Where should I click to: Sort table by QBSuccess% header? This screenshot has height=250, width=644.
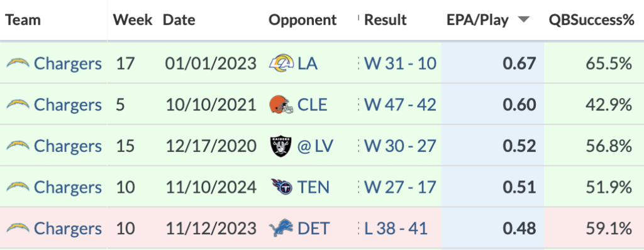tap(592, 19)
